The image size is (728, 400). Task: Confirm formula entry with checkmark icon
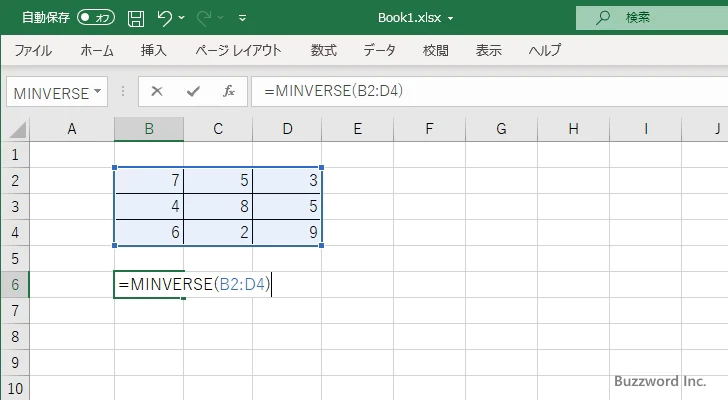[x=193, y=91]
